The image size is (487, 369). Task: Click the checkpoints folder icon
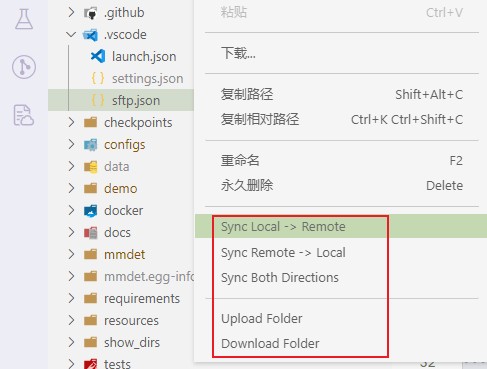coord(90,122)
